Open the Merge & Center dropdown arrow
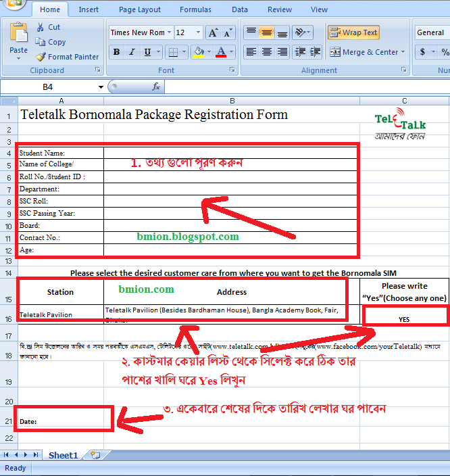 pyautogui.click(x=403, y=52)
